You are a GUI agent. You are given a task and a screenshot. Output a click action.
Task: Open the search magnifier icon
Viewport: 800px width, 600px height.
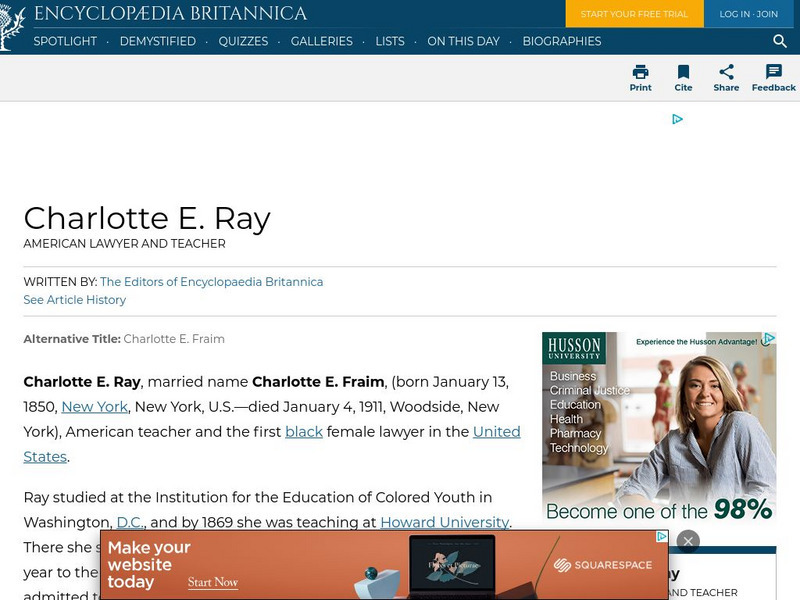click(779, 42)
